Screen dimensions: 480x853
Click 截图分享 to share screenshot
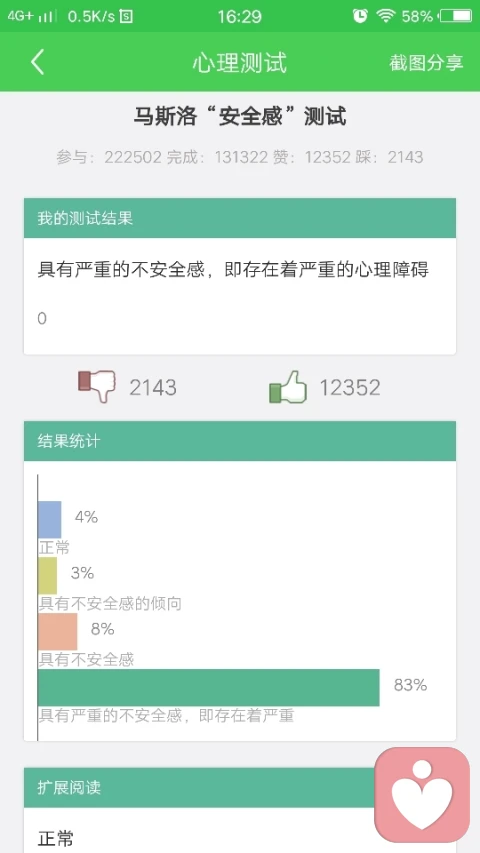pos(426,63)
